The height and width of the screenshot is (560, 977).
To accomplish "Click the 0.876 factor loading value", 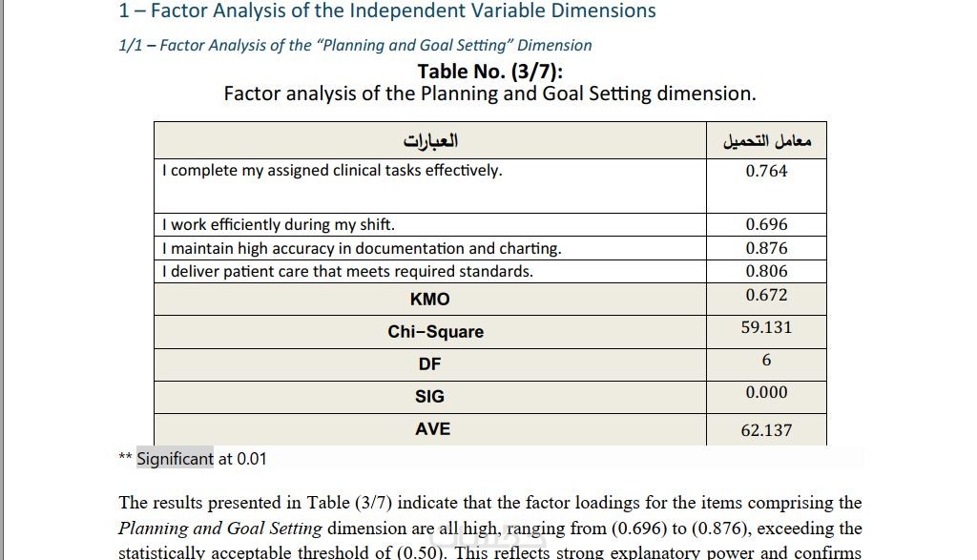I will coord(766,248).
